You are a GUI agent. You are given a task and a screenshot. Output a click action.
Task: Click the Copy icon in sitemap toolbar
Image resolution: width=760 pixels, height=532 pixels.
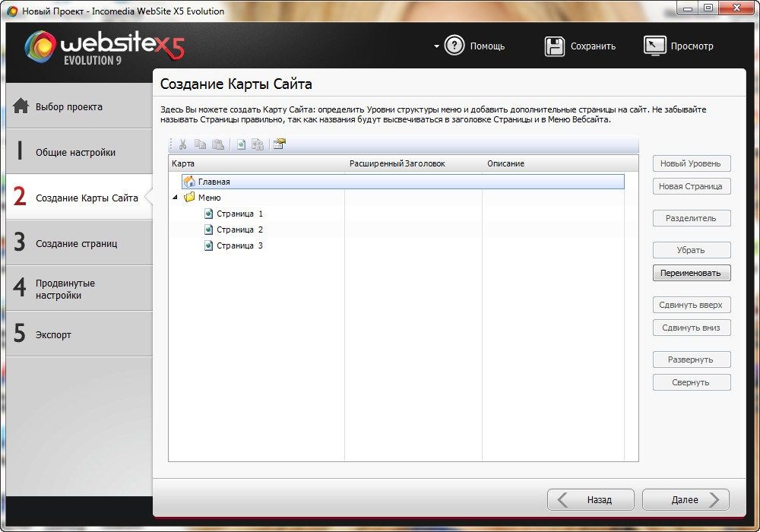point(201,144)
